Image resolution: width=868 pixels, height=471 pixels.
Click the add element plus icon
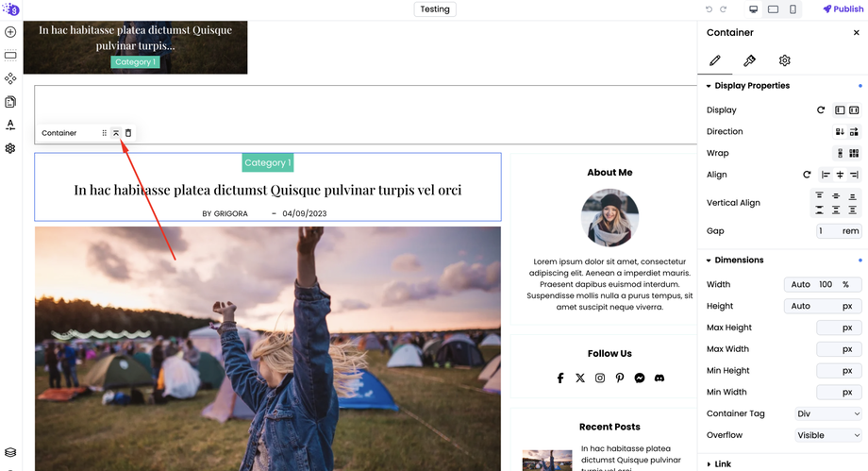pos(10,32)
